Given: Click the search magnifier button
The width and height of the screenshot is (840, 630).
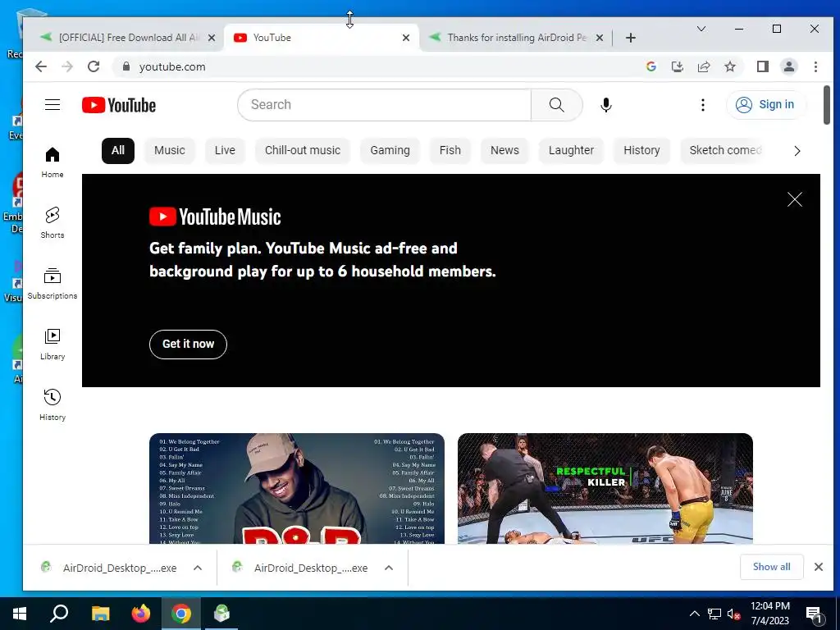Looking at the screenshot, I should [x=557, y=104].
